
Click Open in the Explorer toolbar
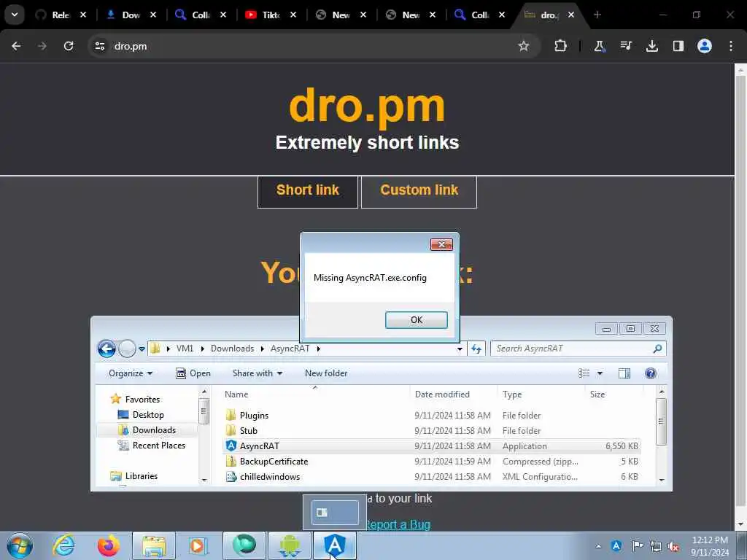click(x=193, y=373)
